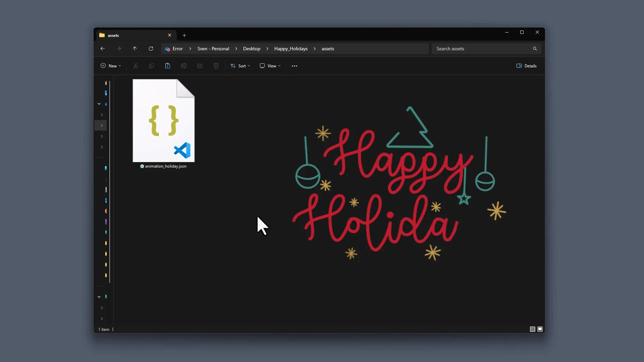Open the see more ellipsis menu

294,66
